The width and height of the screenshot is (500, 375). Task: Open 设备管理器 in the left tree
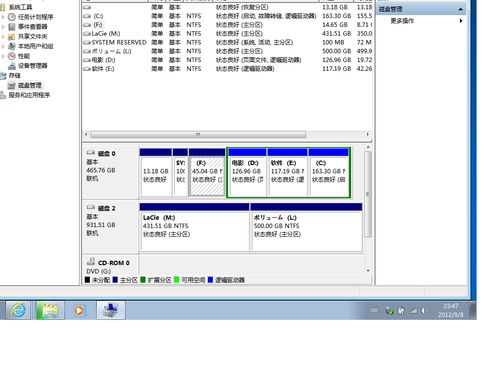pos(32,66)
